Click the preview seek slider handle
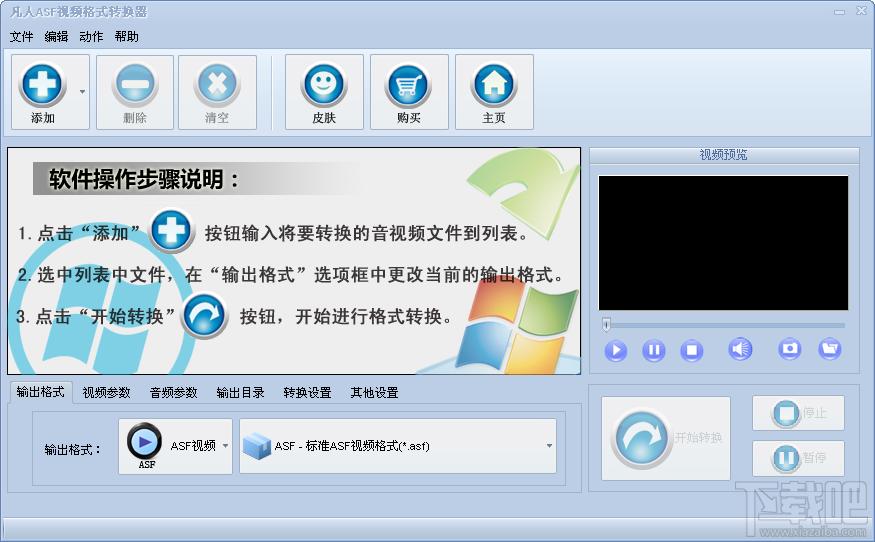875x542 pixels. click(x=606, y=324)
